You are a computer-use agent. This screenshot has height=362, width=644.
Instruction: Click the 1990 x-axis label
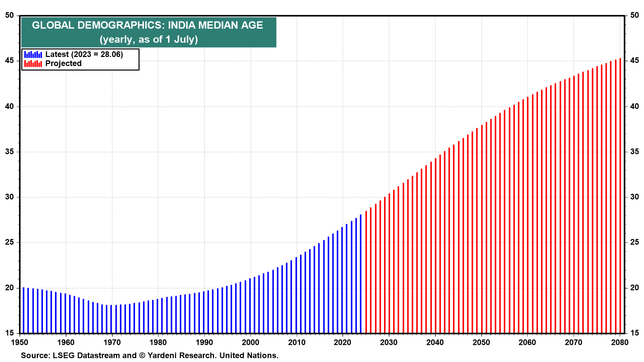pyautogui.click(x=204, y=342)
